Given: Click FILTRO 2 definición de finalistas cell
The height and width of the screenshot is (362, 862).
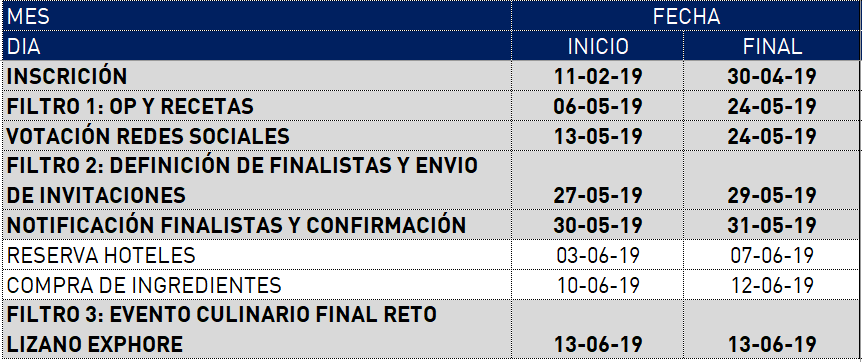Looking at the screenshot, I should [x=257, y=180].
